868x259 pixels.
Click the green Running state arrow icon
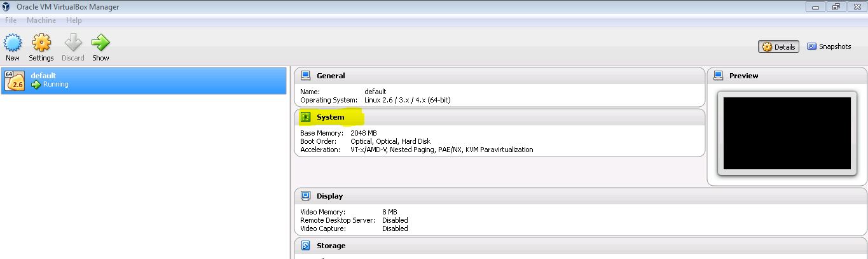[36, 85]
